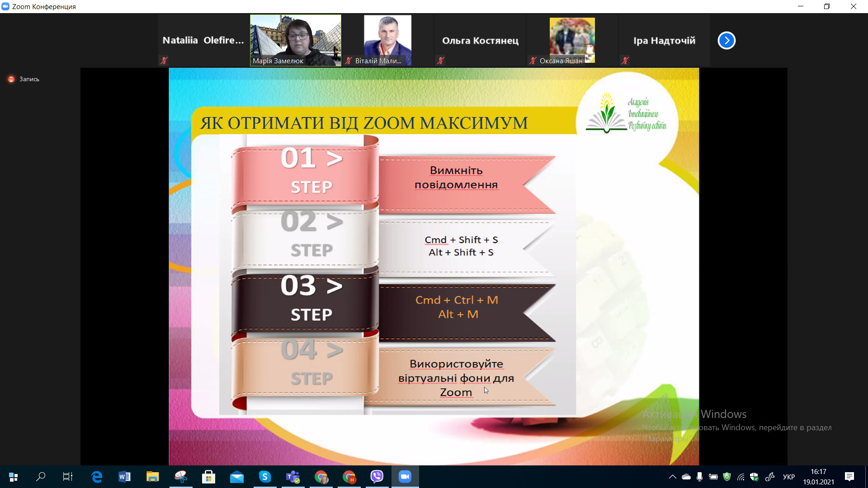Open the Windows Start menu
This screenshot has height=488, width=868.
[x=13, y=477]
